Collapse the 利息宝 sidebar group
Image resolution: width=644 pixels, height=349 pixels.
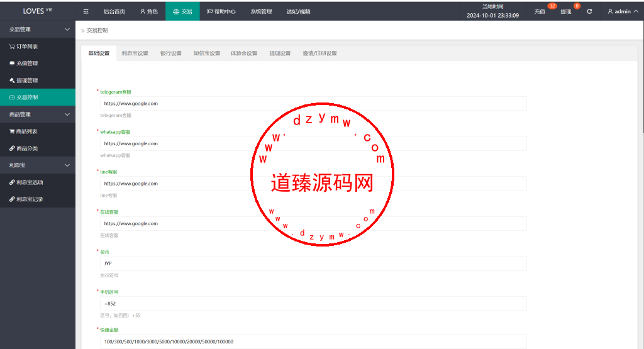tap(38, 165)
